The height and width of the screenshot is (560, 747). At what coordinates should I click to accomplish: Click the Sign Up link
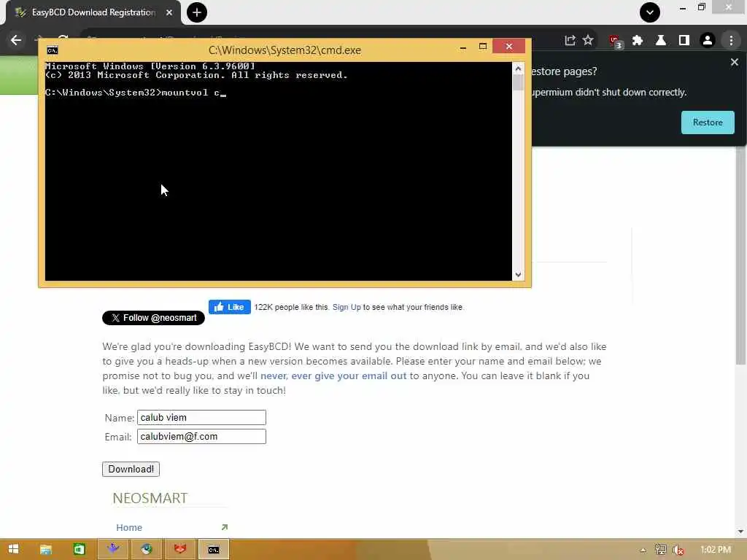point(347,307)
